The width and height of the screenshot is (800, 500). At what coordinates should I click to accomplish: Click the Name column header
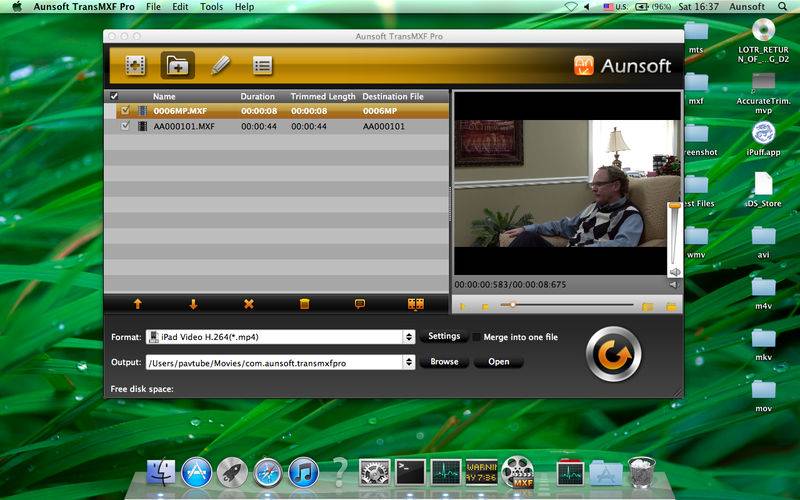tap(164, 96)
